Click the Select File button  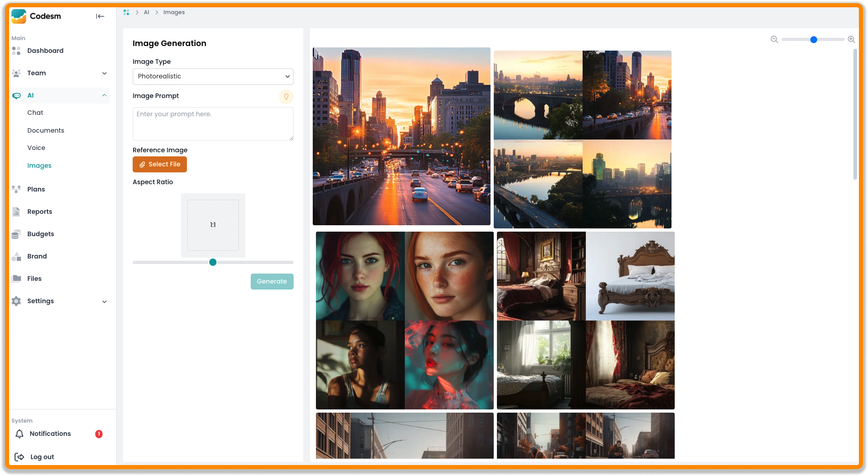[x=160, y=164]
